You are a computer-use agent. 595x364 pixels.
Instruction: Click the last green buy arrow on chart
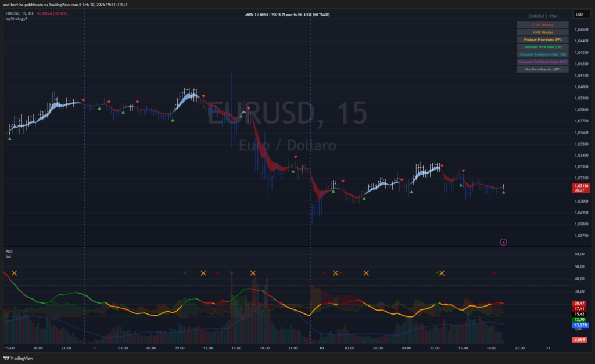[x=503, y=192]
